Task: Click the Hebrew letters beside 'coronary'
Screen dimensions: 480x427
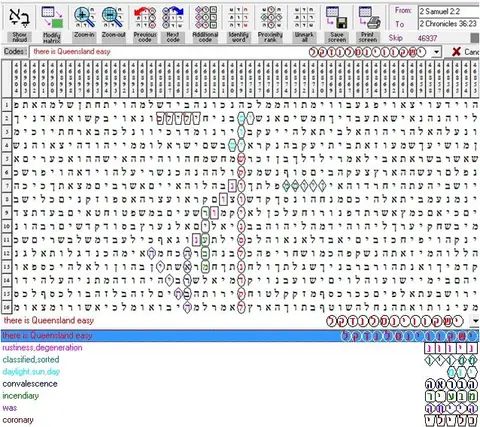Action: point(451,420)
